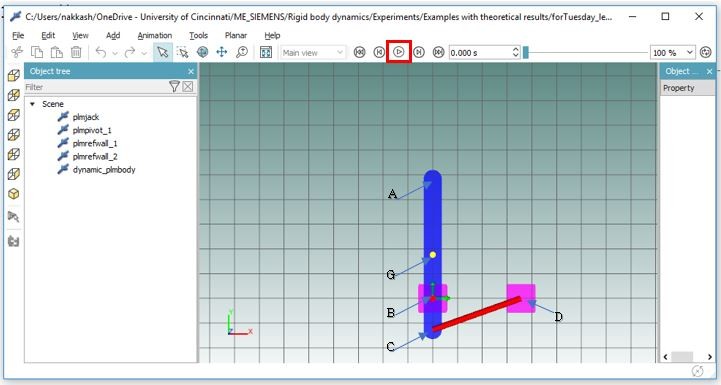Activate the arrow Select tool
The height and width of the screenshot is (385, 721).
tap(163, 52)
